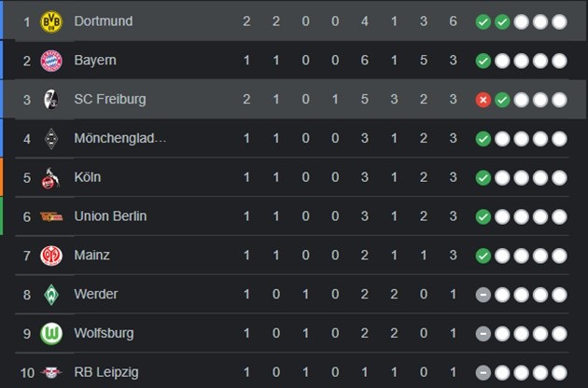The image size is (588, 388).
Task: Select the Wolfsburg team name
Action: click(105, 334)
